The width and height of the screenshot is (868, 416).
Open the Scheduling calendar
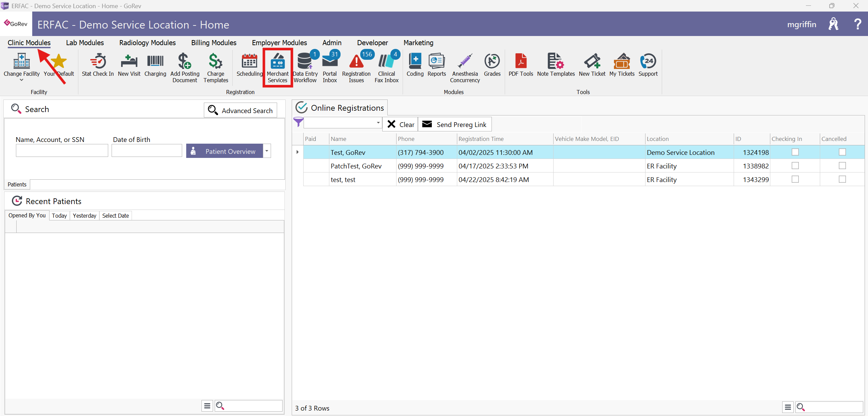click(249, 65)
